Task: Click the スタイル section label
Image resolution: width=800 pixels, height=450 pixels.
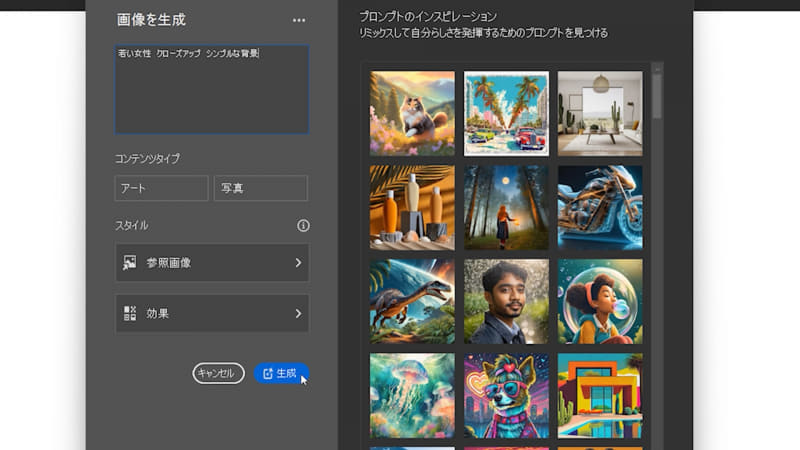Action: point(131,226)
